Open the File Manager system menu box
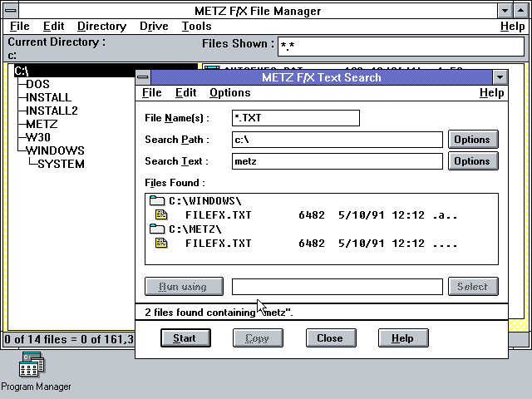 click(x=11, y=11)
